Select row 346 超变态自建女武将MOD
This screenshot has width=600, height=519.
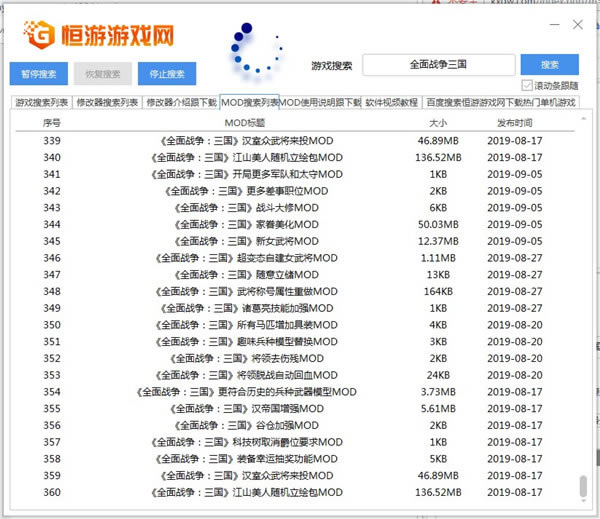click(x=295, y=258)
